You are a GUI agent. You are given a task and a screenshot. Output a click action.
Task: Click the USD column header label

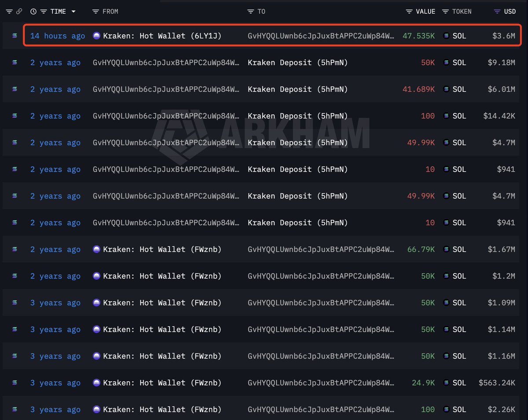(x=510, y=11)
